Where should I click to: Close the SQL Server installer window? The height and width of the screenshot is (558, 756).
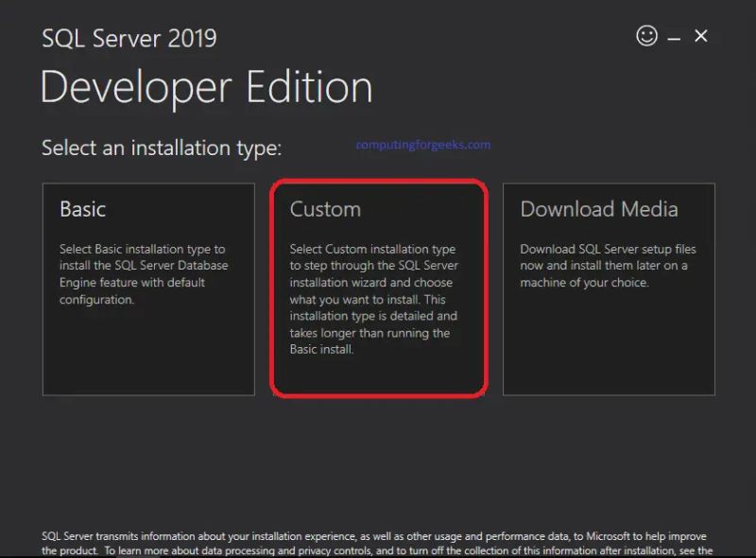click(x=701, y=36)
